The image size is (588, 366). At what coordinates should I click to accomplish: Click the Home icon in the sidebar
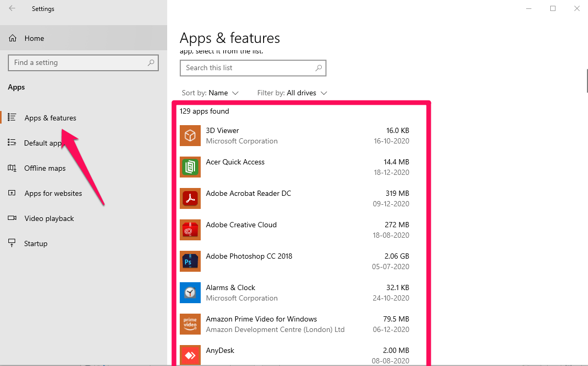coord(13,38)
